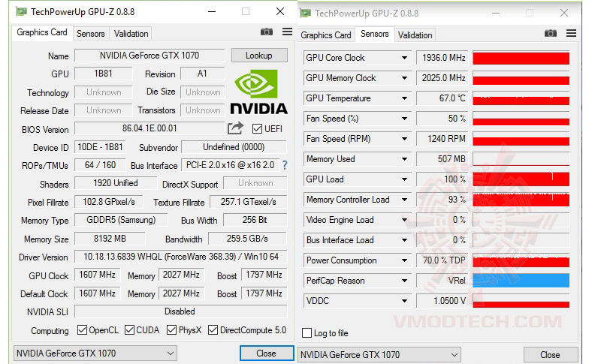Open the Fan Speed (RPM) sensor dropdown

[x=404, y=139]
